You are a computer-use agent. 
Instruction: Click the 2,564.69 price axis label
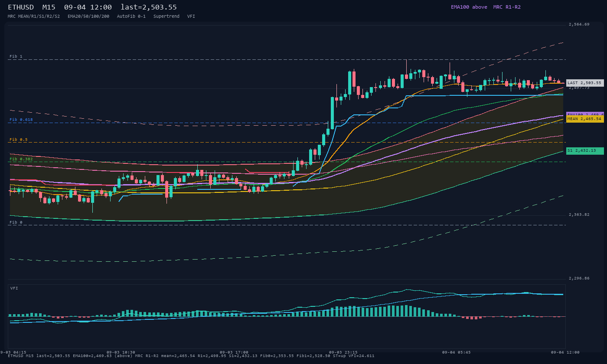(x=579, y=24)
